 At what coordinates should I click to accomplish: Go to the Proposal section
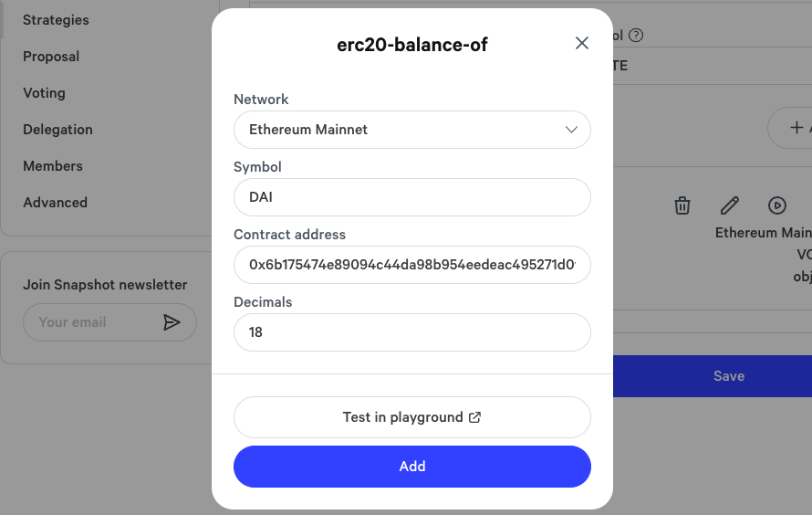(x=51, y=57)
